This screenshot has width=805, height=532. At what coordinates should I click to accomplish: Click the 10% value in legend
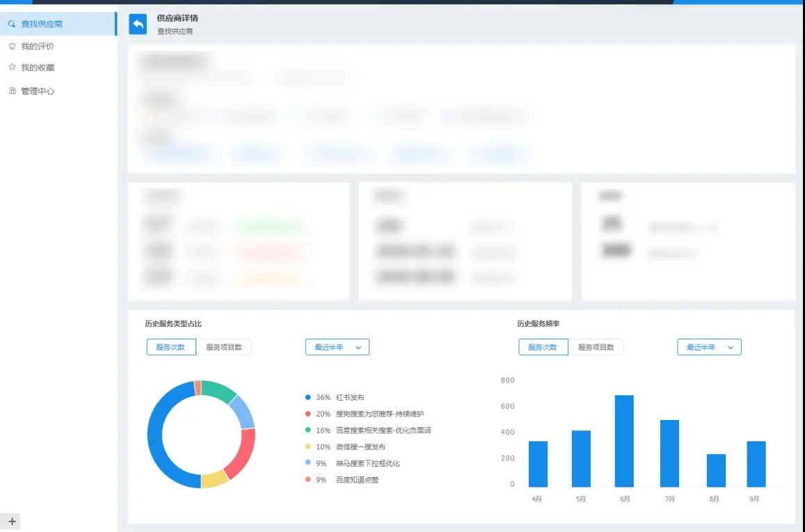pyautogui.click(x=324, y=447)
